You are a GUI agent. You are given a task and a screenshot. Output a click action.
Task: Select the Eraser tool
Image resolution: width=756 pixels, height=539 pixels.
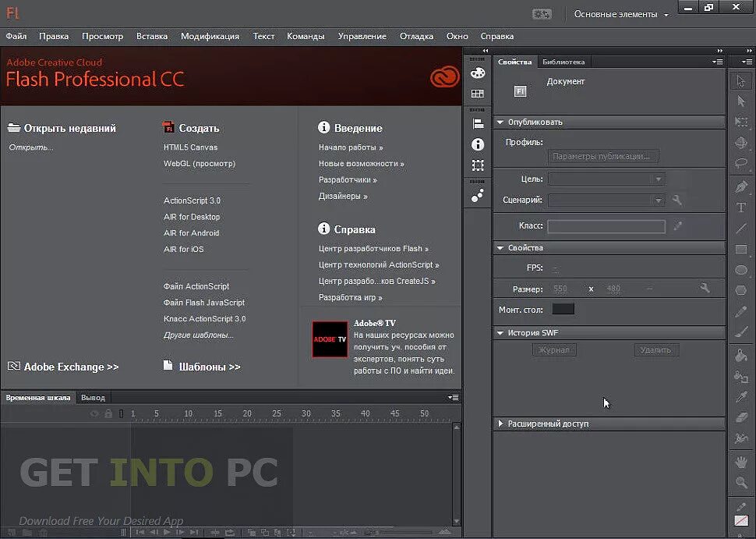pos(741,418)
